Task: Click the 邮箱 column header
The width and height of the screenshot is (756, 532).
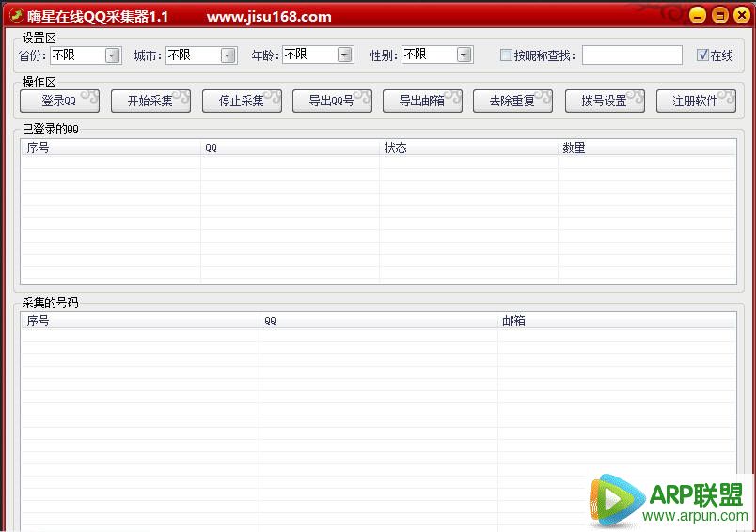Action: (617, 321)
